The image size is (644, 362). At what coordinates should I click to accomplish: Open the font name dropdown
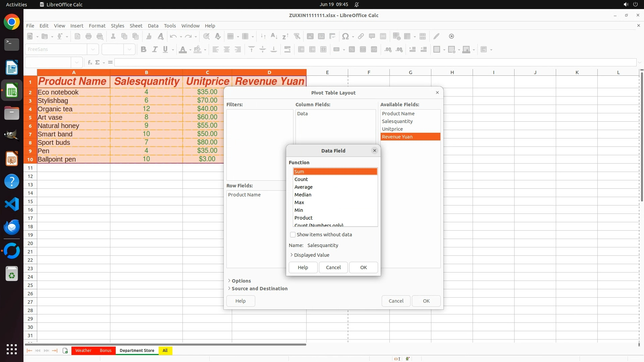(x=93, y=49)
